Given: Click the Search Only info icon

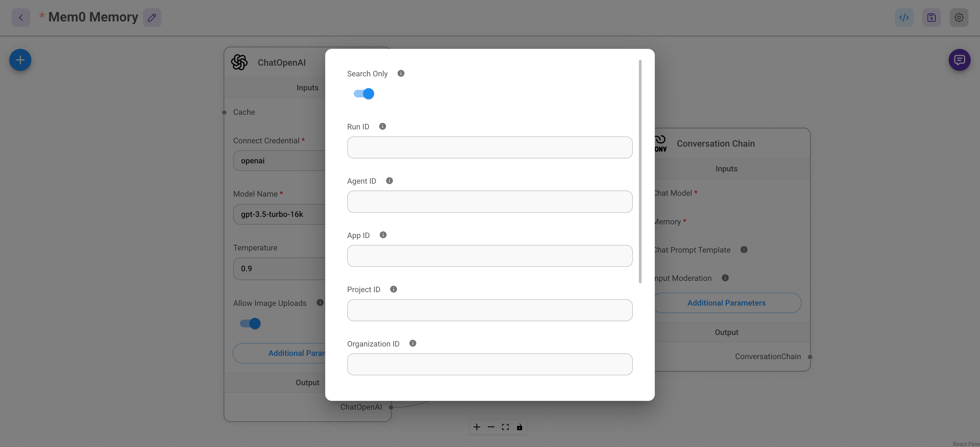Looking at the screenshot, I should point(401,73).
